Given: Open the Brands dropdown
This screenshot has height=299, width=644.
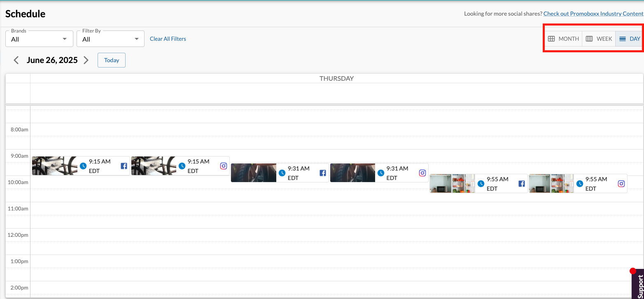Looking at the screenshot, I should coord(39,39).
